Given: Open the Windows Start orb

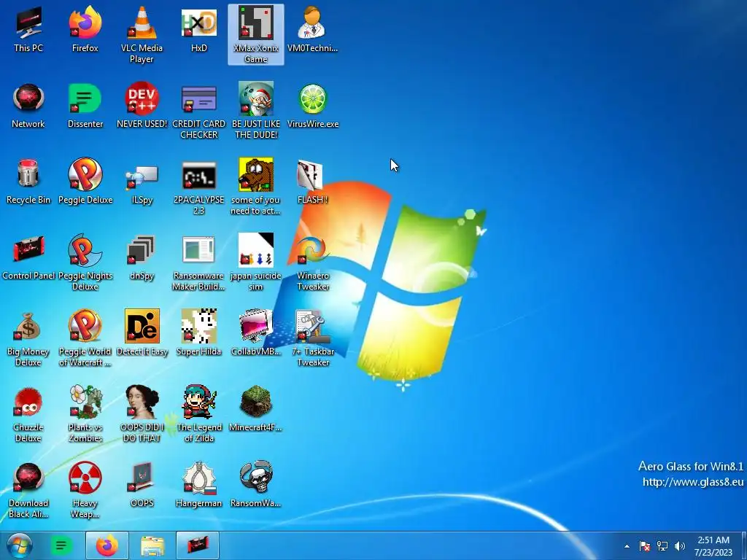Looking at the screenshot, I should click(20, 545).
